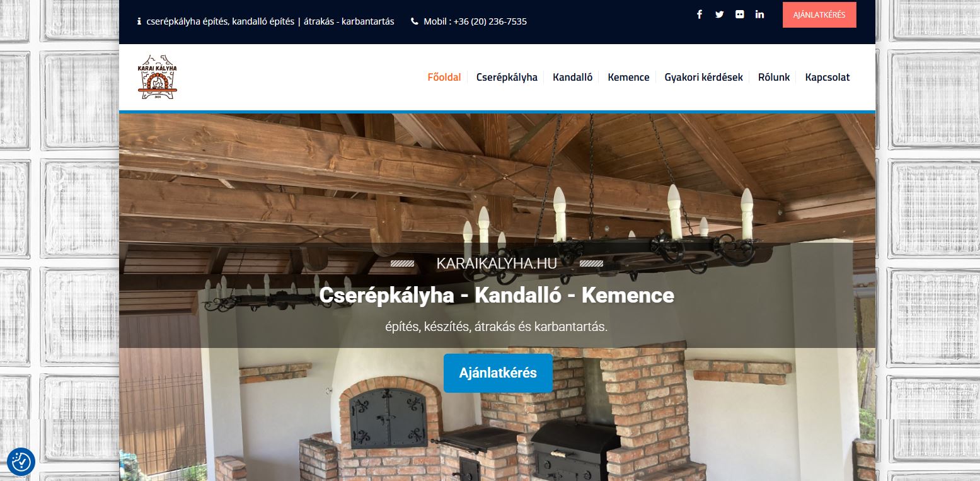The width and height of the screenshot is (980, 481).
Task: Go to the Főoldal menu item
Action: pos(444,78)
